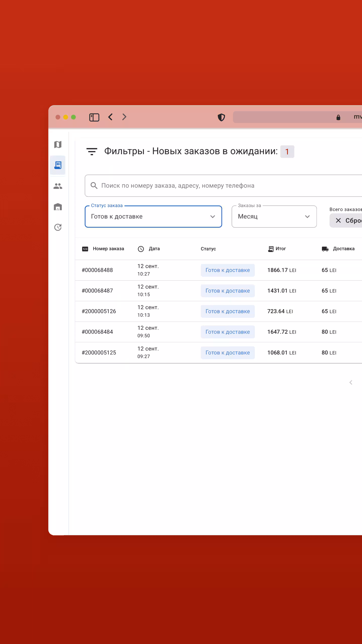The image size is (362, 644).
Task: Open order #2000005125
Action: click(99, 353)
